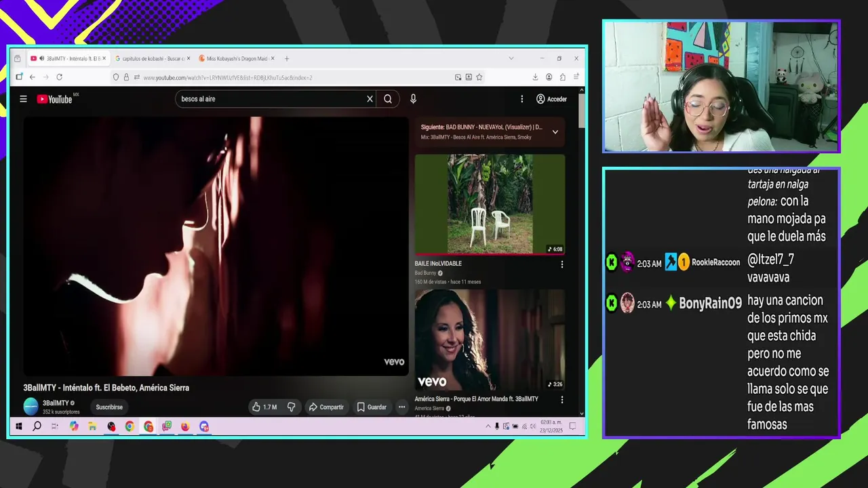Go back to the previous page
Screen dimensions: 868x488
32,77
